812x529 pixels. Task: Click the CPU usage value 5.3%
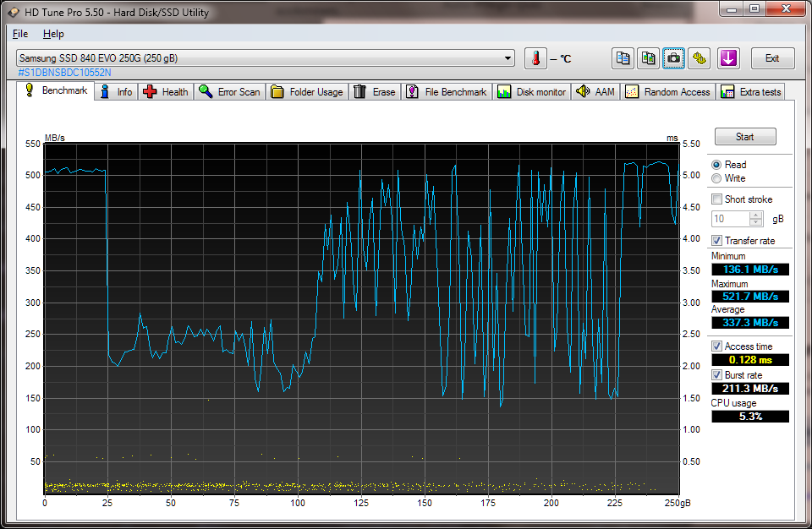(x=750, y=416)
